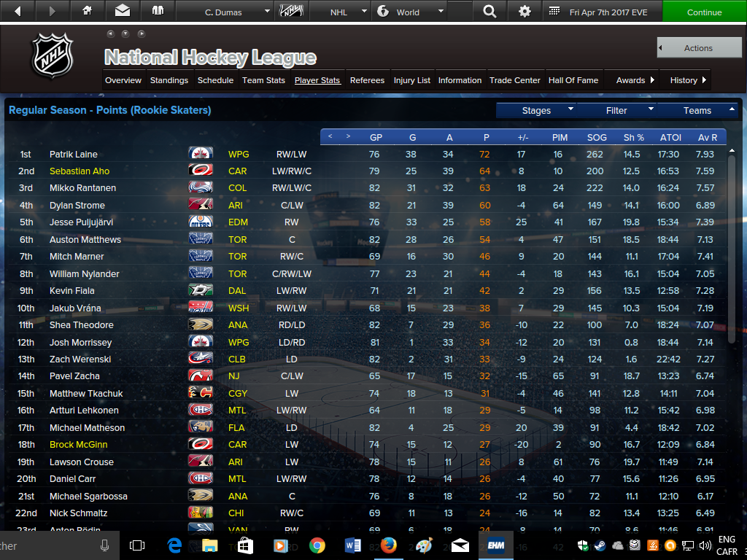Show next stat columns with > arrow

click(x=348, y=136)
